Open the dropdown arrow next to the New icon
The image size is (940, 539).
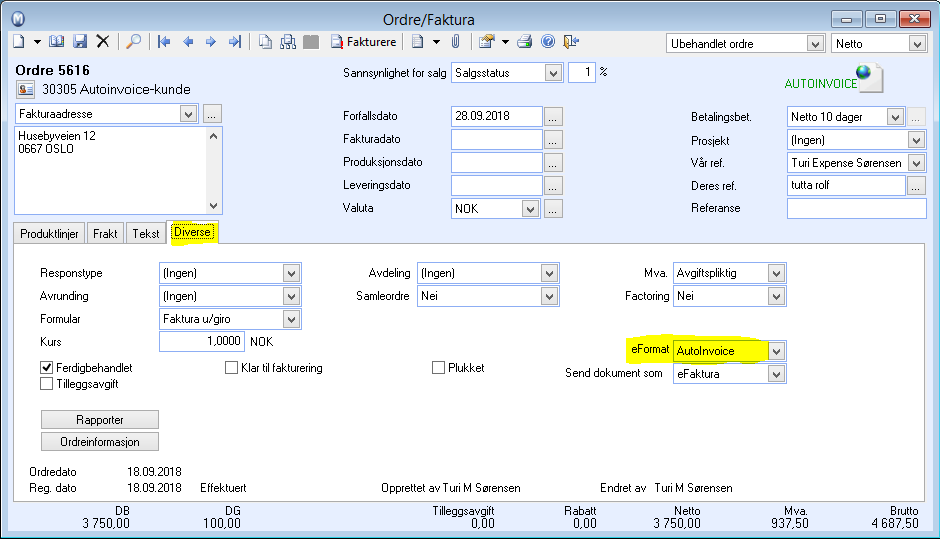coord(37,42)
